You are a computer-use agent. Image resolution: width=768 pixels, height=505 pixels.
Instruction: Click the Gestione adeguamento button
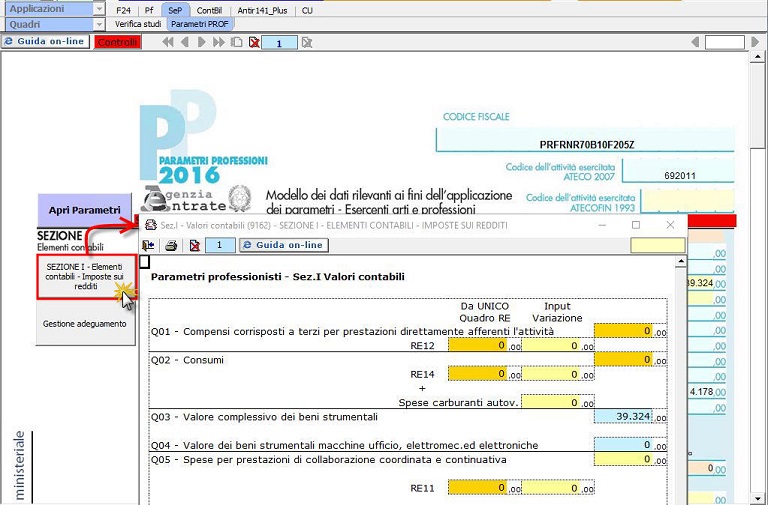pos(85,324)
